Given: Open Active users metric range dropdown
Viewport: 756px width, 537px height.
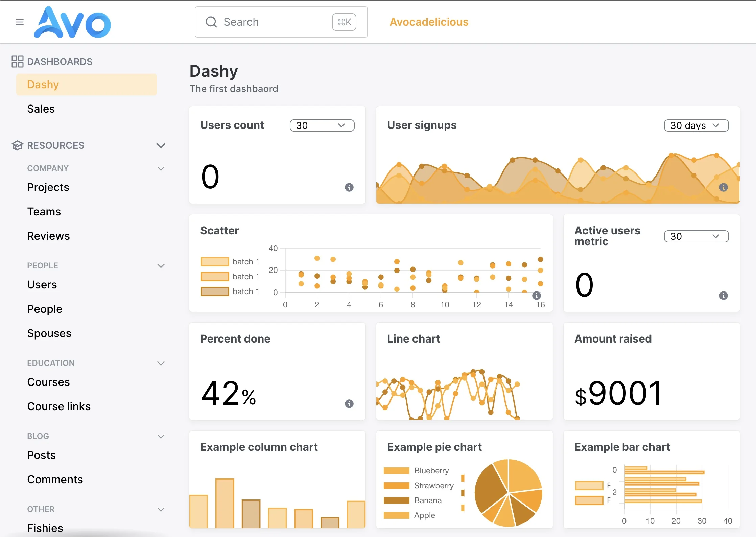Looking at the screenshot, I should 696,236.
